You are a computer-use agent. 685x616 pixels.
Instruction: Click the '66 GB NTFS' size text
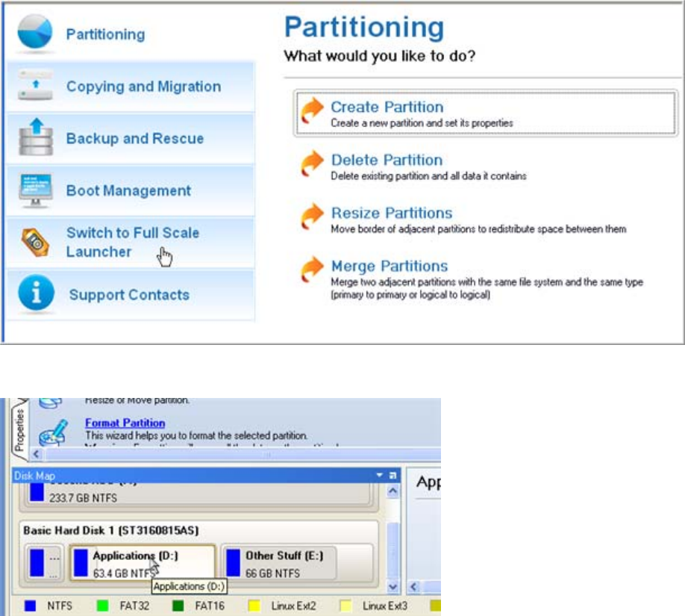pyautogui.click(x=272, y=573)
